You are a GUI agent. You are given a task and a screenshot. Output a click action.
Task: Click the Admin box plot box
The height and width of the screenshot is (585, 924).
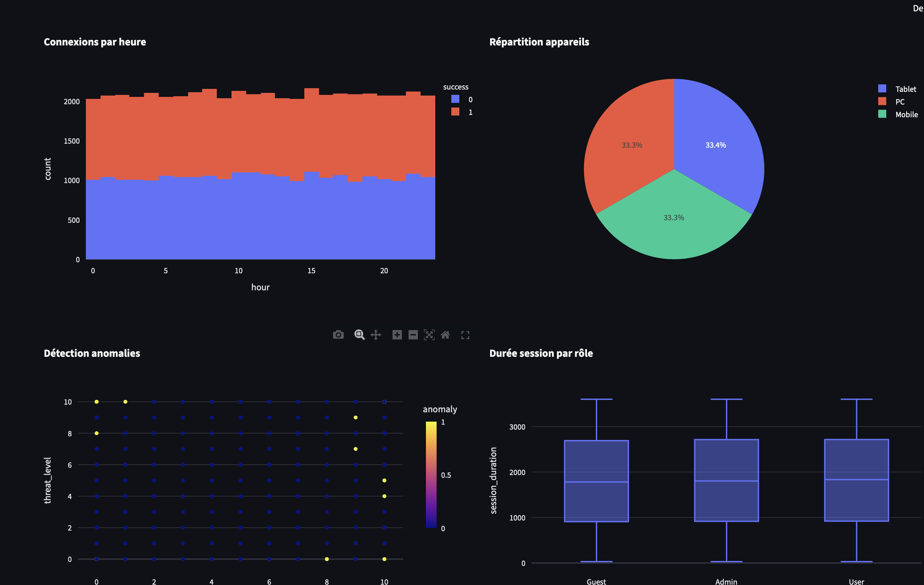pos(726,480)
